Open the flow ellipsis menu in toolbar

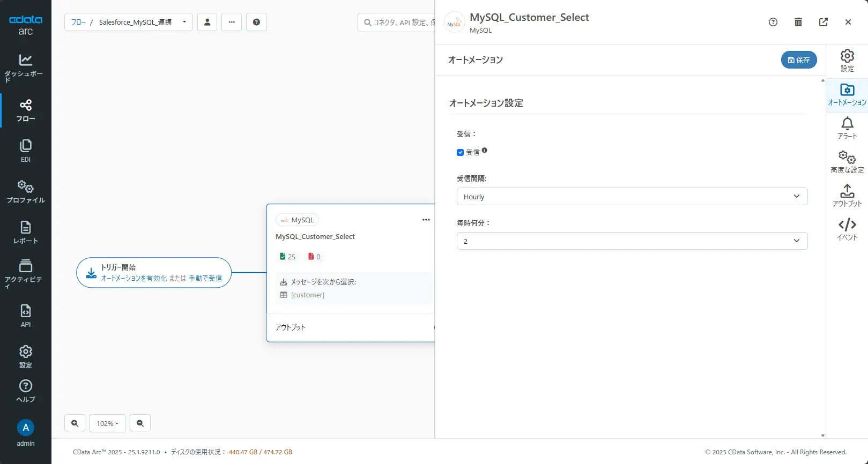coord(232,22)
